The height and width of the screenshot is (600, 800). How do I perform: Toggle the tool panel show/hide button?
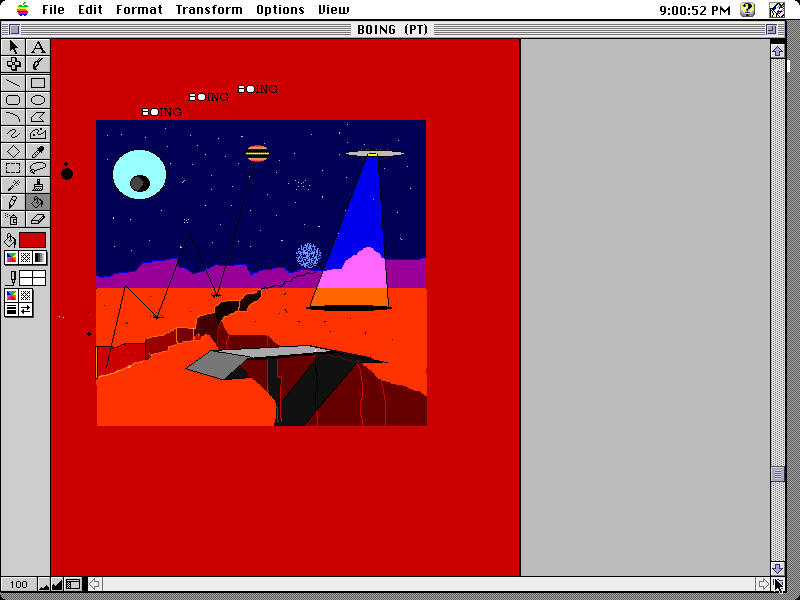click(73, 585)
